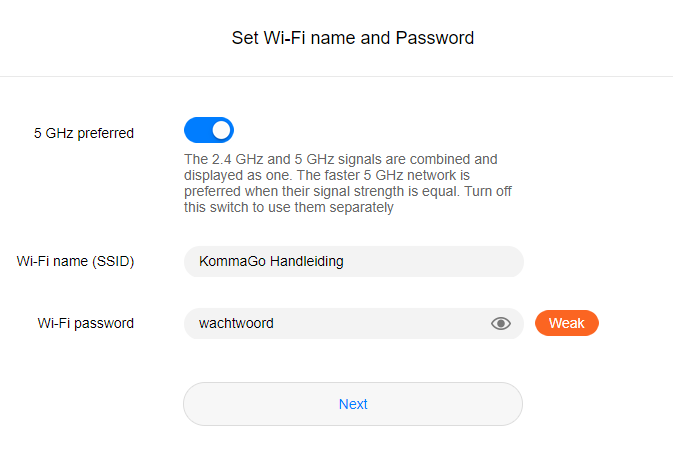673x462 pixels.
Task: Click the "Wi-Fi name (SSID)" label
Action: pos(76,262)
